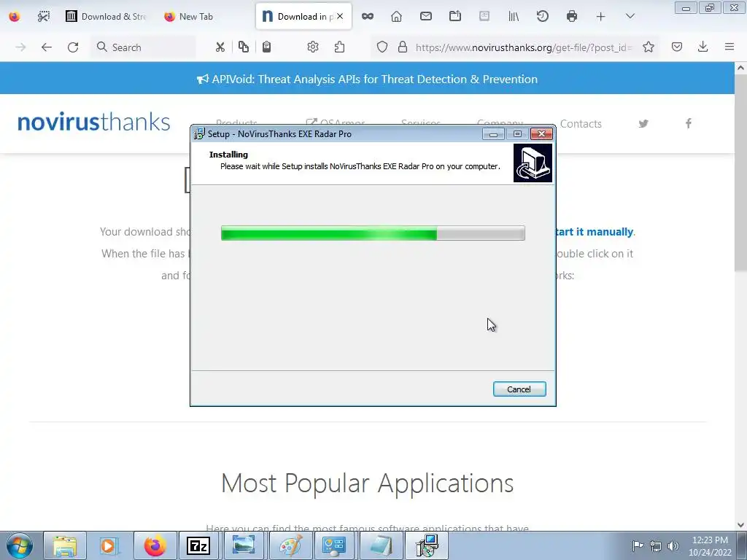The image size is (747, 560).
Task: Click the Paste clipboard icon
Action: click(267, 47)
